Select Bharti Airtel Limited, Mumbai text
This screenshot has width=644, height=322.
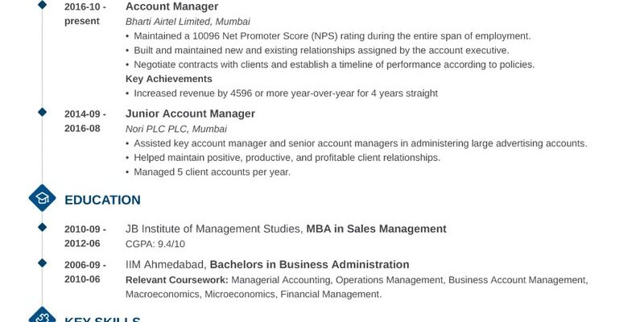pyautogui.click(x=188, y=22)
